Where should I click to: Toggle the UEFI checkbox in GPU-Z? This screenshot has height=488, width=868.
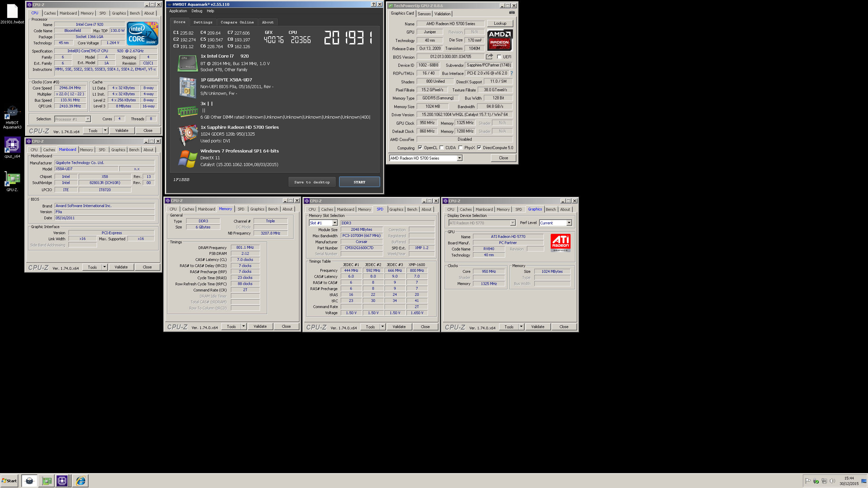(x=499, y=57)
